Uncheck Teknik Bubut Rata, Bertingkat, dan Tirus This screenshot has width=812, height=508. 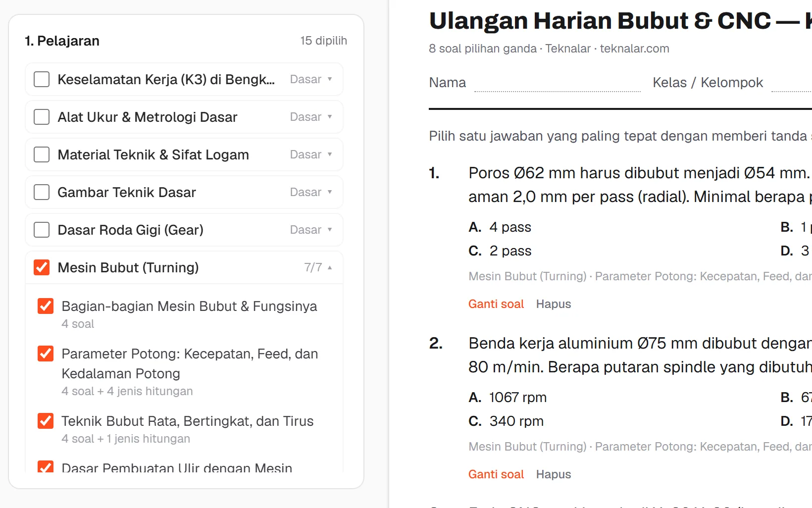46,421
